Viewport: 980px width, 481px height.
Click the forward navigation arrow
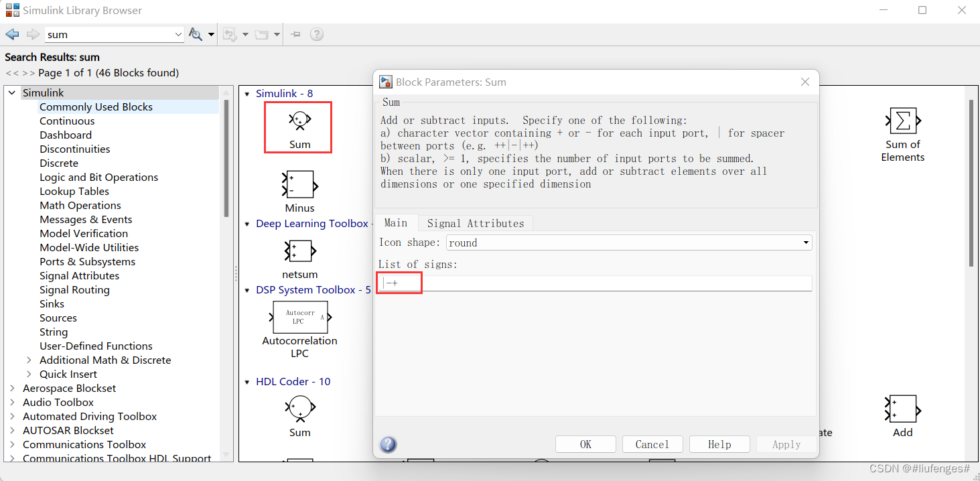pos(33,34)
